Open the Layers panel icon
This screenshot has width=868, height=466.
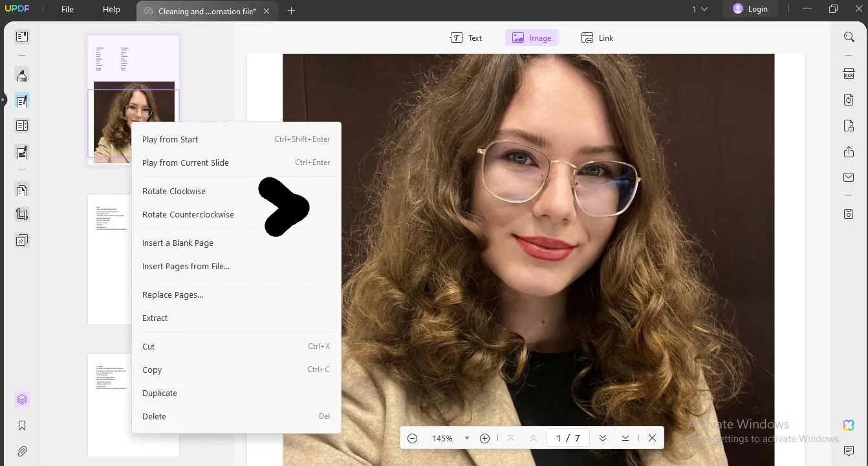pyautogui.click(x=22, y=399)
